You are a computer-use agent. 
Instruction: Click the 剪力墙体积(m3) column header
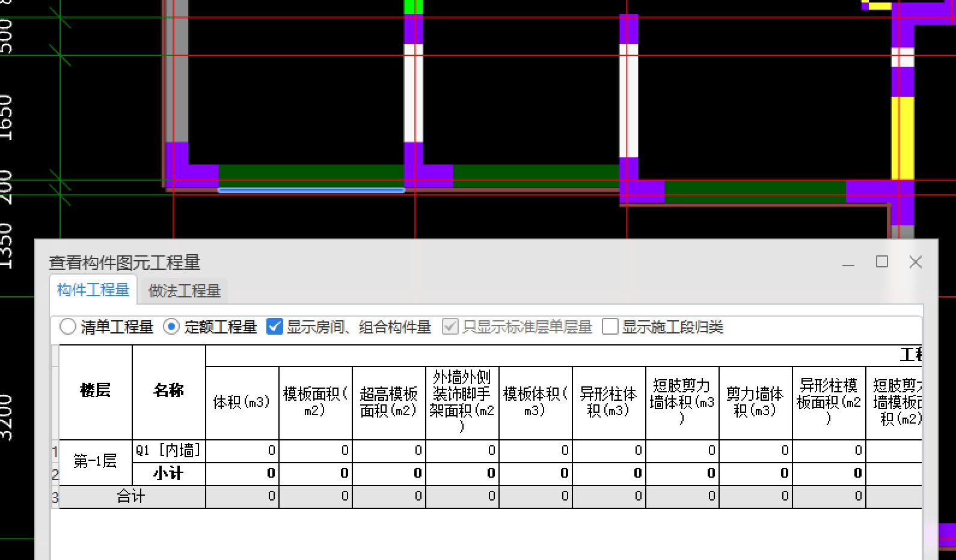756,403
